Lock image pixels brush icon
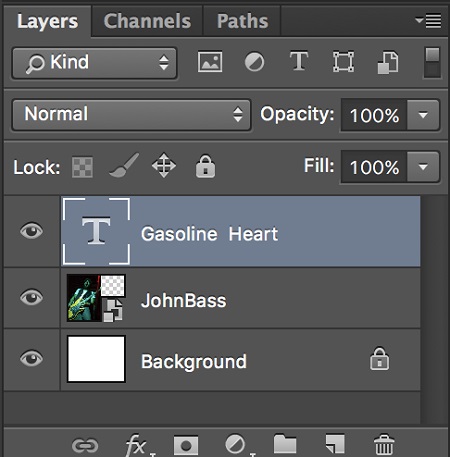 pyautogui.click(x=124, y=165)
